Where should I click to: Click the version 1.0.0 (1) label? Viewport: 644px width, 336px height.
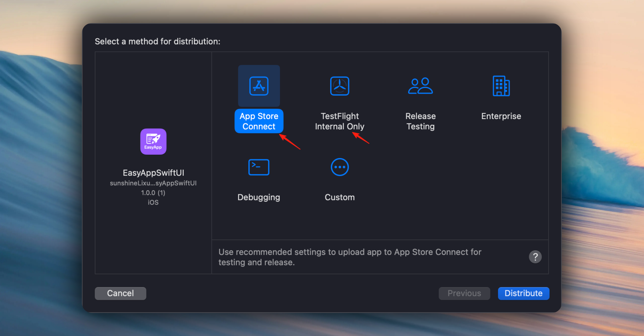coord(153,193)
